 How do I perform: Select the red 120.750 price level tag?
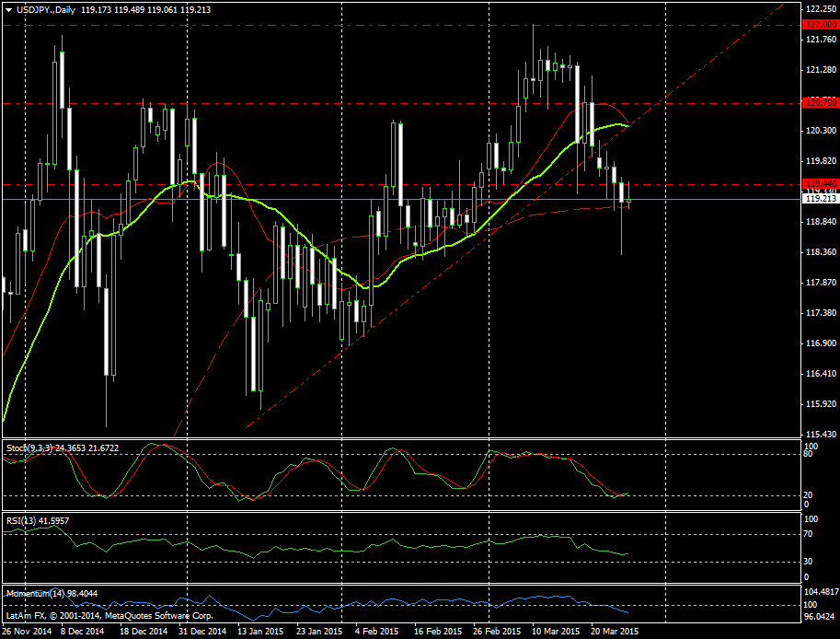pos(819,102)
